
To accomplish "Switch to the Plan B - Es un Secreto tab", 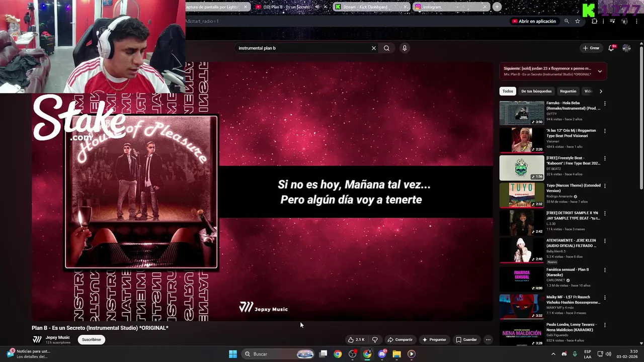I will [x=290, y=7].
